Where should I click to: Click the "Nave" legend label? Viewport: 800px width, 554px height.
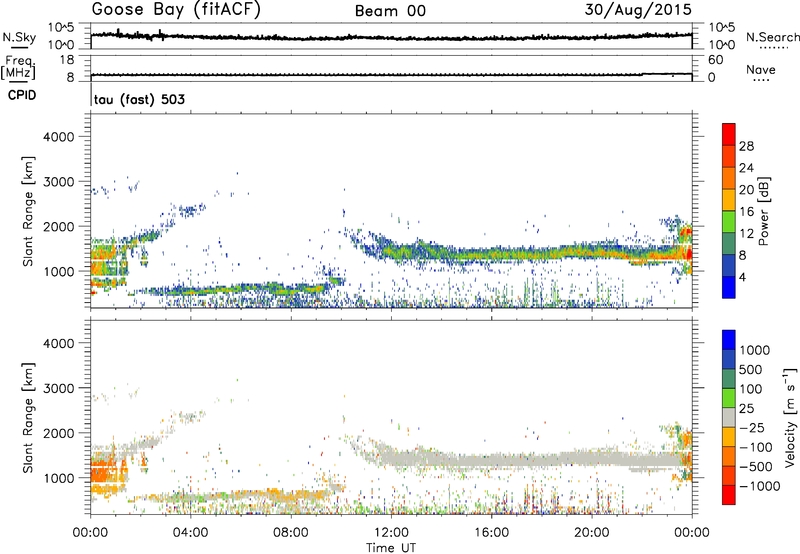761,70
